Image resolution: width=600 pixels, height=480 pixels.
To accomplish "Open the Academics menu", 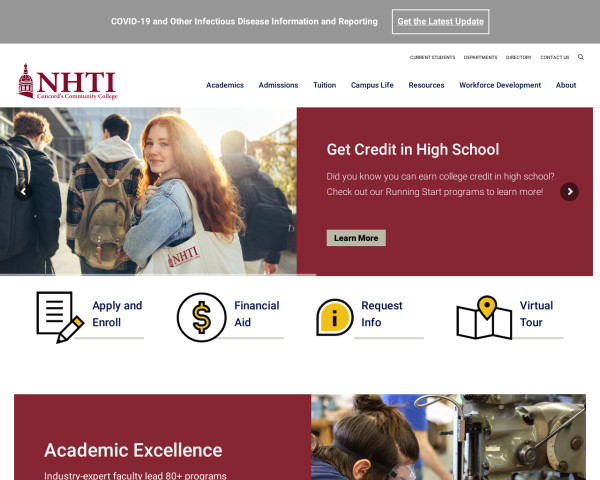I will coord(225,85).
